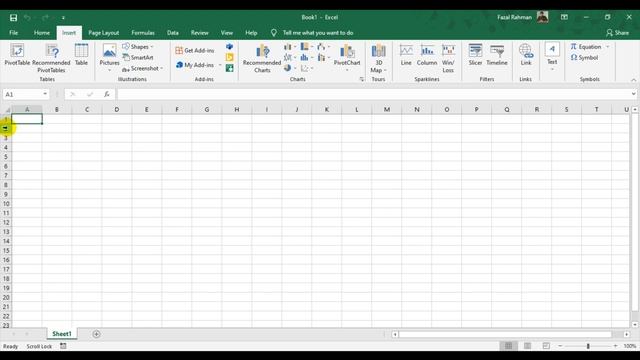
Task: Click the Share button
Action: tap(617, 33)
